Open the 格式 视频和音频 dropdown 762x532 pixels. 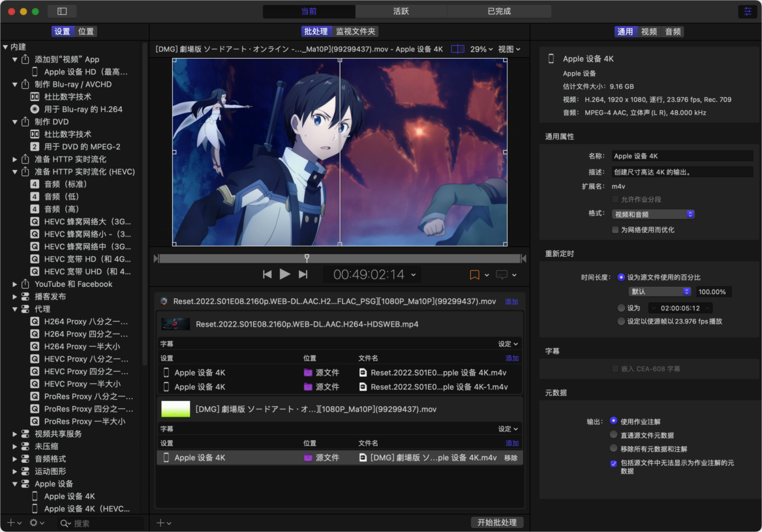click(x=653, y=214)
